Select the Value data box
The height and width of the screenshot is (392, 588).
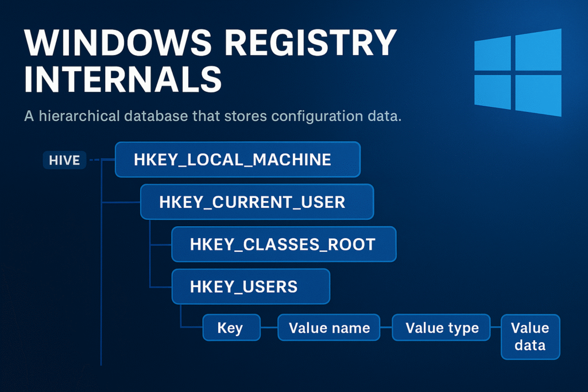pos(530,336)
